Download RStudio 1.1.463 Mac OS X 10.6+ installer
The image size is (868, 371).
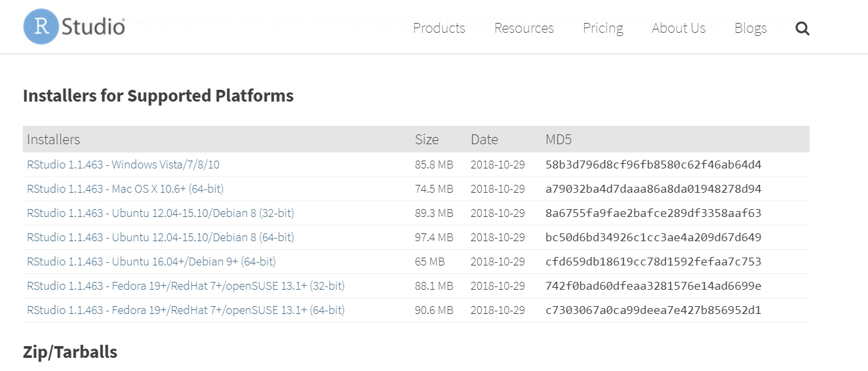click(125, 189)
